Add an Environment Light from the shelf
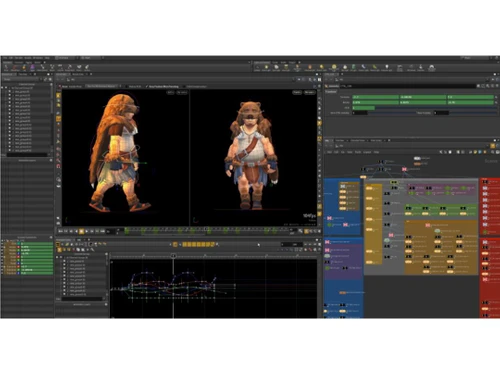 click(x=334, y=68)
